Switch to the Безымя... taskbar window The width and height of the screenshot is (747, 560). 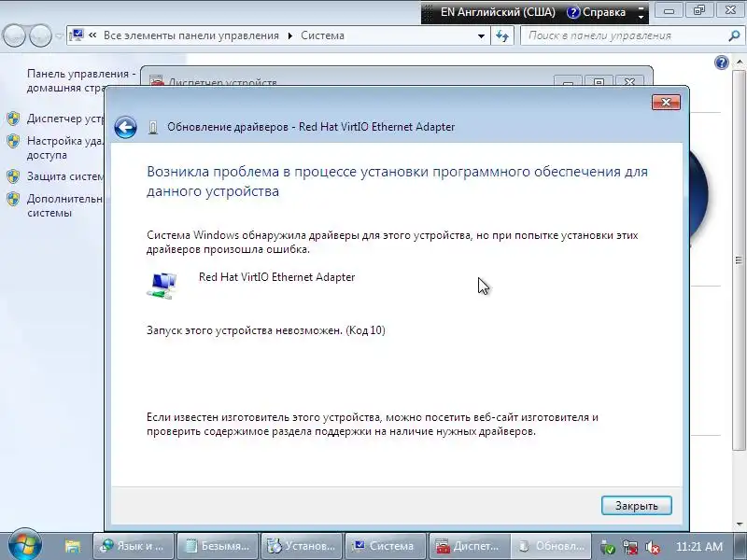click(x=218, y=546)
